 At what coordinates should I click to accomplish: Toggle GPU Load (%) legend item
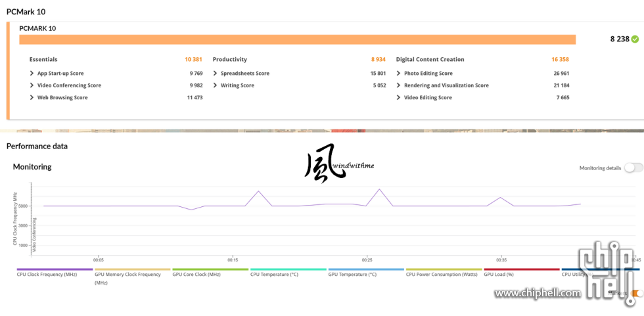[522, 273]
